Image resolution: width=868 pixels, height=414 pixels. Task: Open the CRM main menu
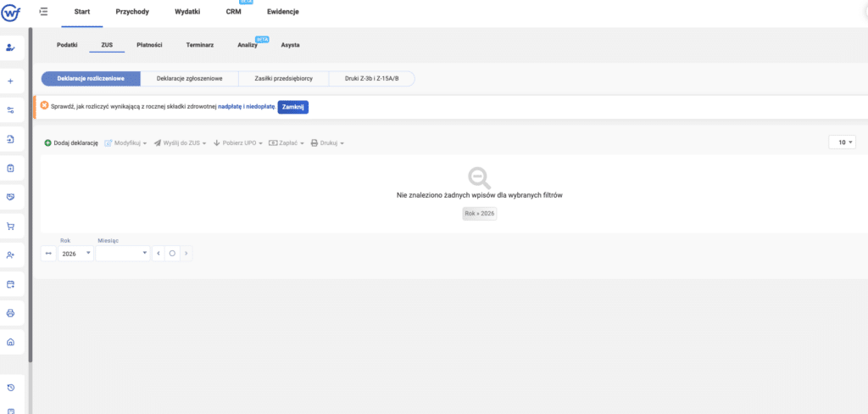point(234,12)
